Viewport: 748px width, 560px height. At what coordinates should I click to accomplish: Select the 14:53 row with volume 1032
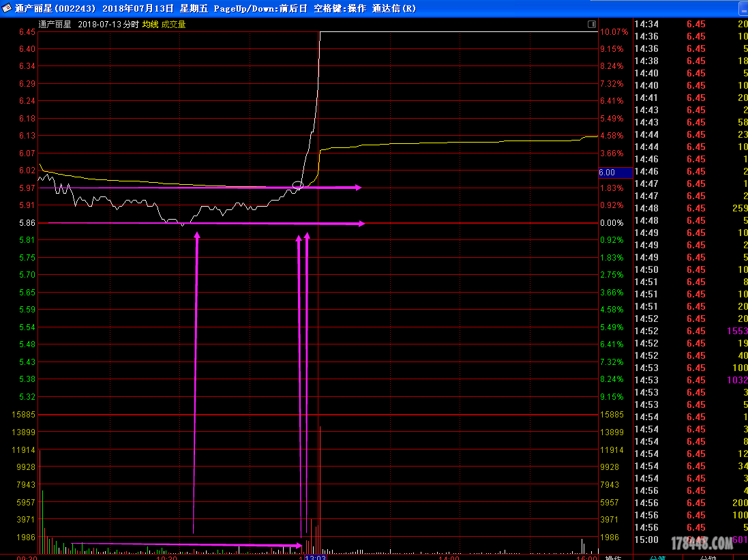pyautogui.click(x=691, y=380)
